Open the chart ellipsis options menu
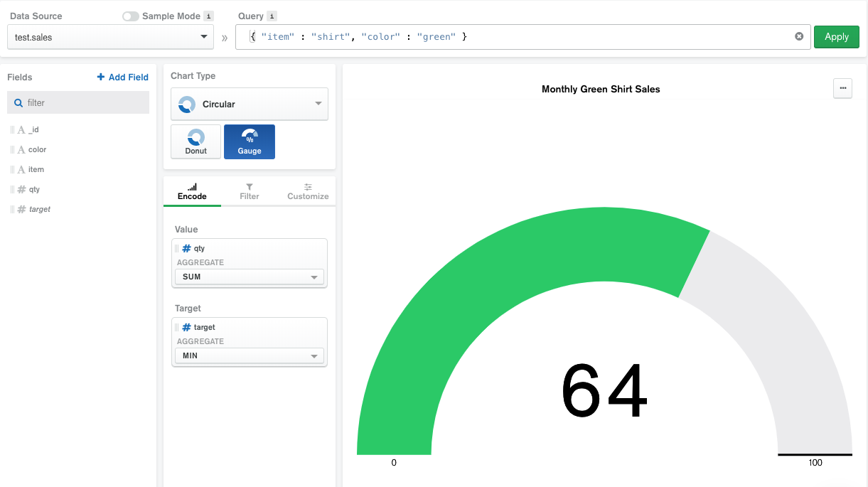The height and width of the screenshot is (487, 868). click(842, 89)
